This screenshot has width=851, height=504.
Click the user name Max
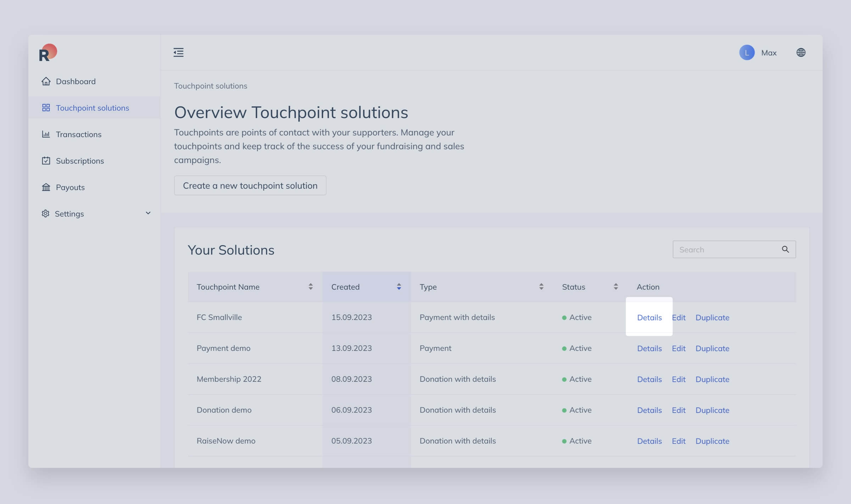769,53
